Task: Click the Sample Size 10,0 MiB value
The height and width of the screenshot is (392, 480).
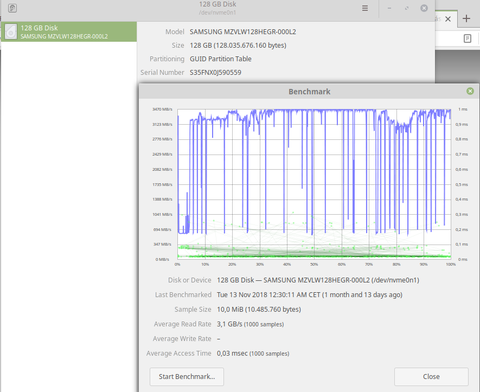Action: coord(259,309)
